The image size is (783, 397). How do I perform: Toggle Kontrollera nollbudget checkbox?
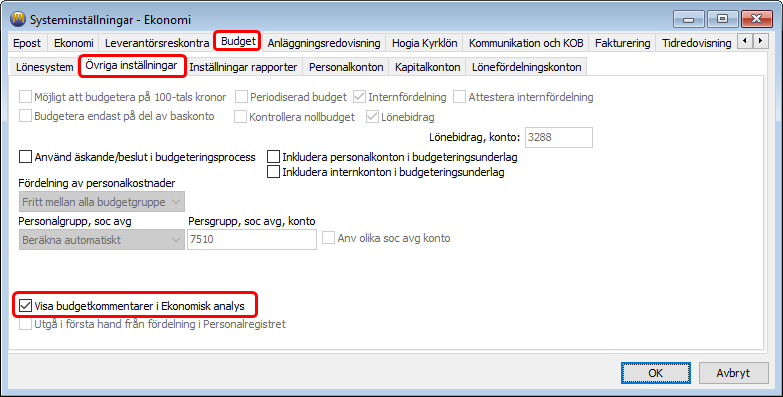tap(241, 117)
